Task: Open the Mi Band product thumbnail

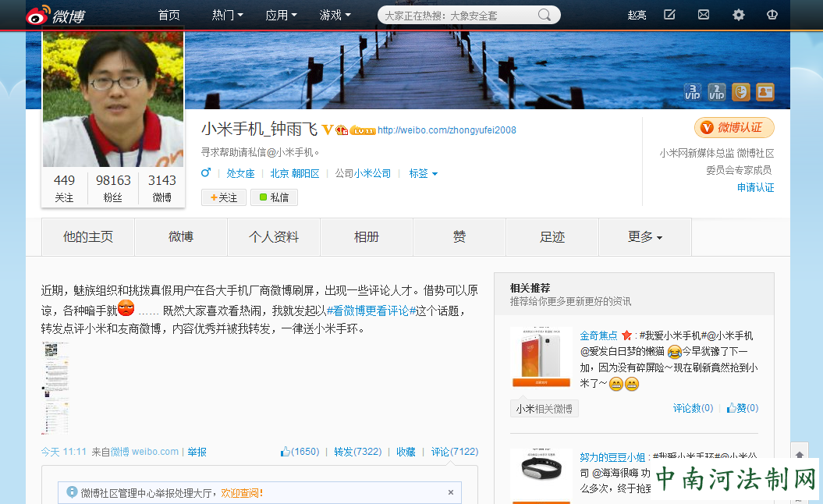Action: (x=541, y=476)
